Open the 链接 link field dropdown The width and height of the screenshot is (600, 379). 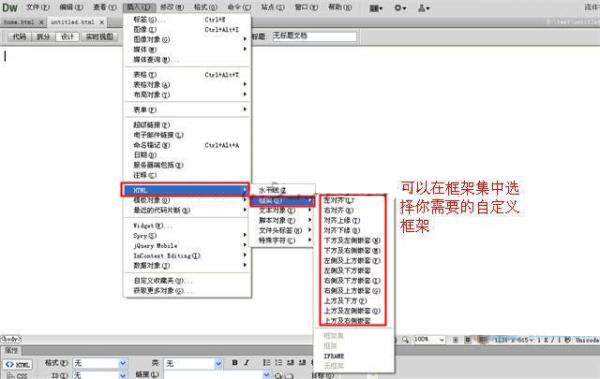[x=266, y=375]
